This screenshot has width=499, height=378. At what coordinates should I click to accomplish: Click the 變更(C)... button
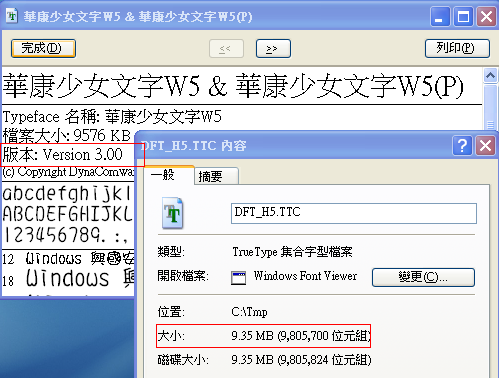[x=423, y=277]
